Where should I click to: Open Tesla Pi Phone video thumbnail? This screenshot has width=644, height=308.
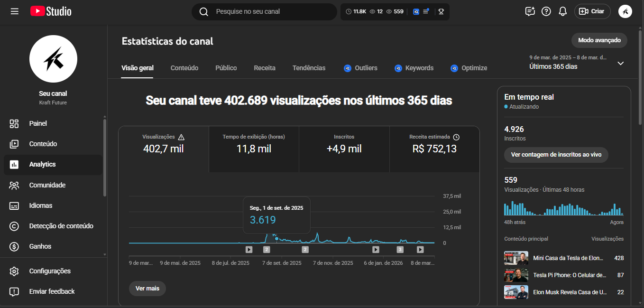tap(516, 275)
